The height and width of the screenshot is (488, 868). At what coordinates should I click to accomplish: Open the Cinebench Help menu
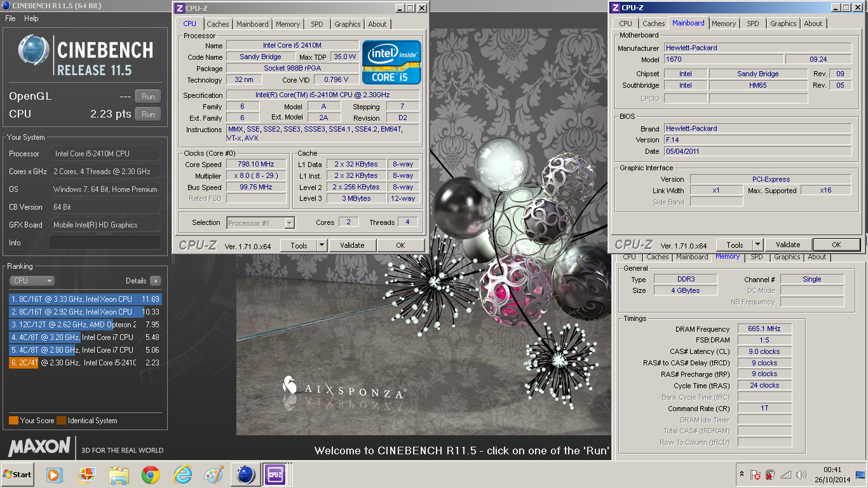tap(31, 18)
